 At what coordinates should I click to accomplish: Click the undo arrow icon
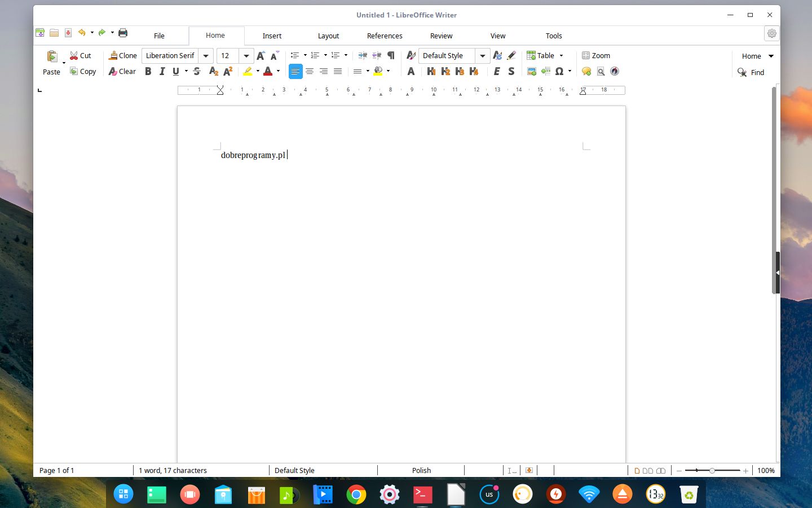pyautogui.click(x=82, y=33)
